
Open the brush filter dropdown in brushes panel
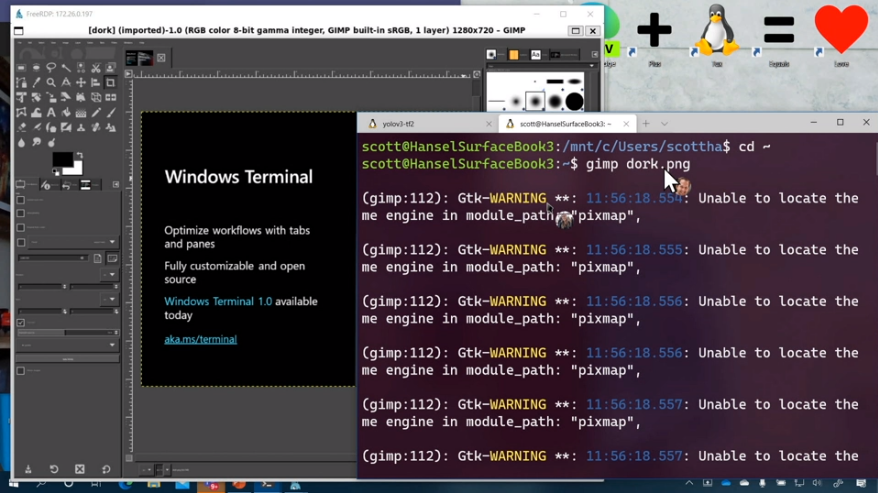coord(540,66)
